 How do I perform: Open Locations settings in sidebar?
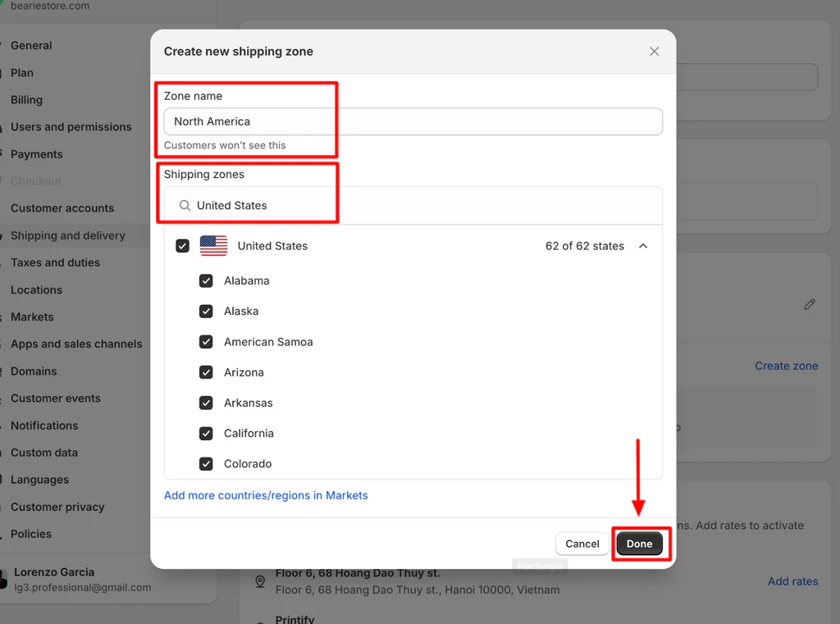pyautogui.click(x=36, y=289)
